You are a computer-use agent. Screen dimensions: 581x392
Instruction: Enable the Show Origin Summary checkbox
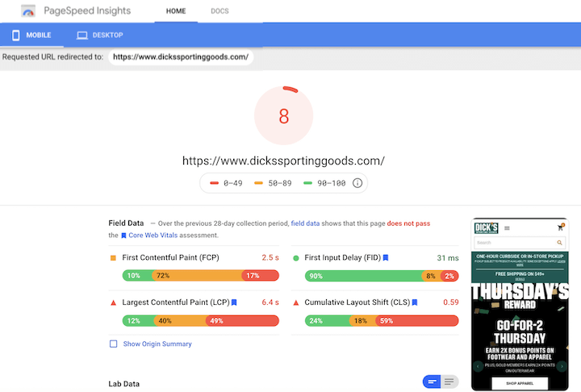click(x=114, y=344)
